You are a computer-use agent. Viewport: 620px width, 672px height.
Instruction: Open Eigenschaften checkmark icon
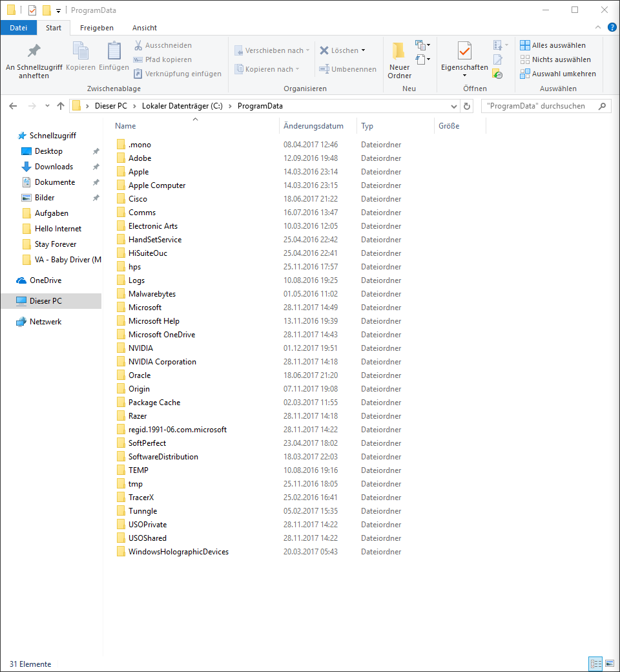click(464, 50)
